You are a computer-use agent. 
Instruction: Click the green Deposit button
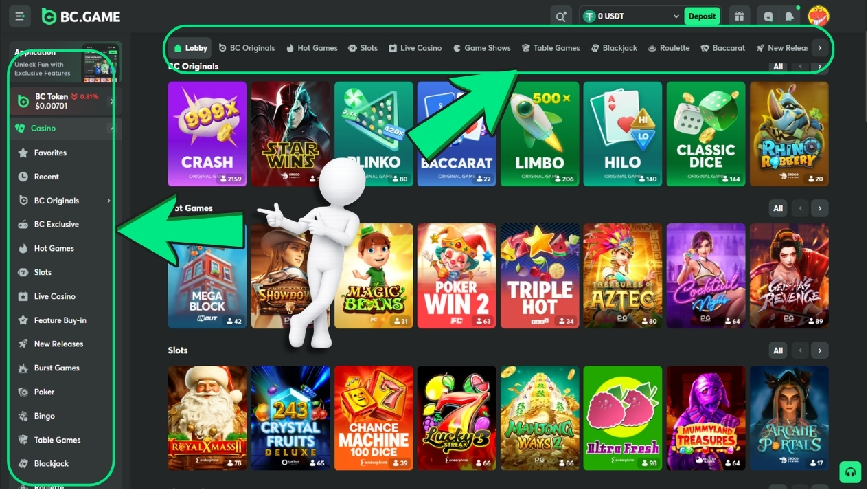click(702, 15)
